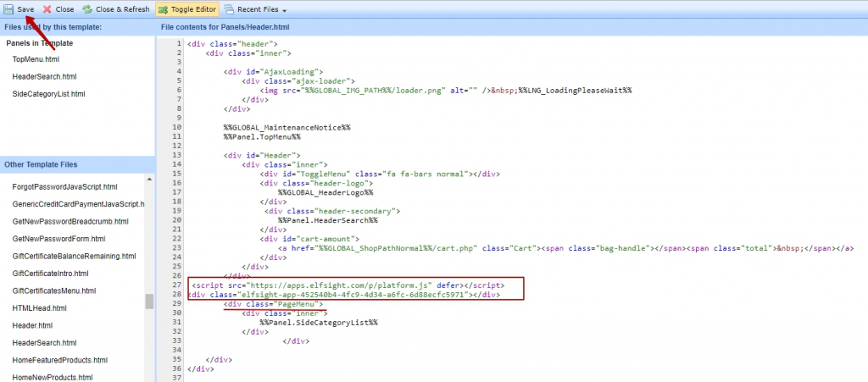Open Header.html in Other Template Files
868x382 pixels.
[32, 325]
